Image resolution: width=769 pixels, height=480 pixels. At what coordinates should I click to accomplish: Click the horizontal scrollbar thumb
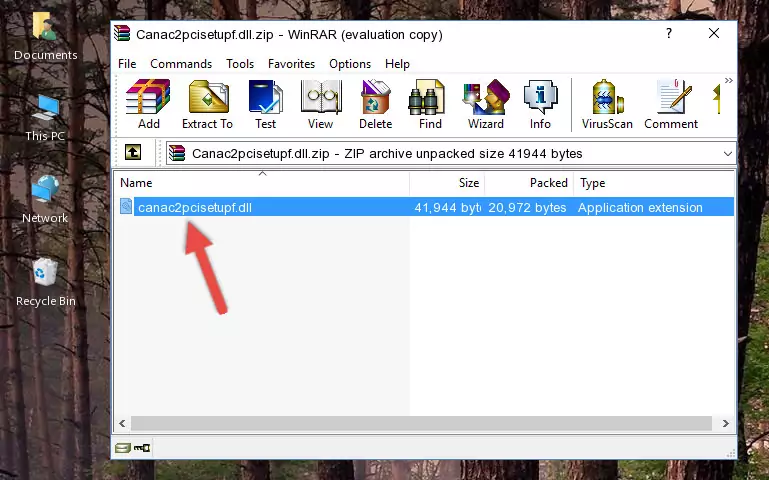click(x=421, y=423)
